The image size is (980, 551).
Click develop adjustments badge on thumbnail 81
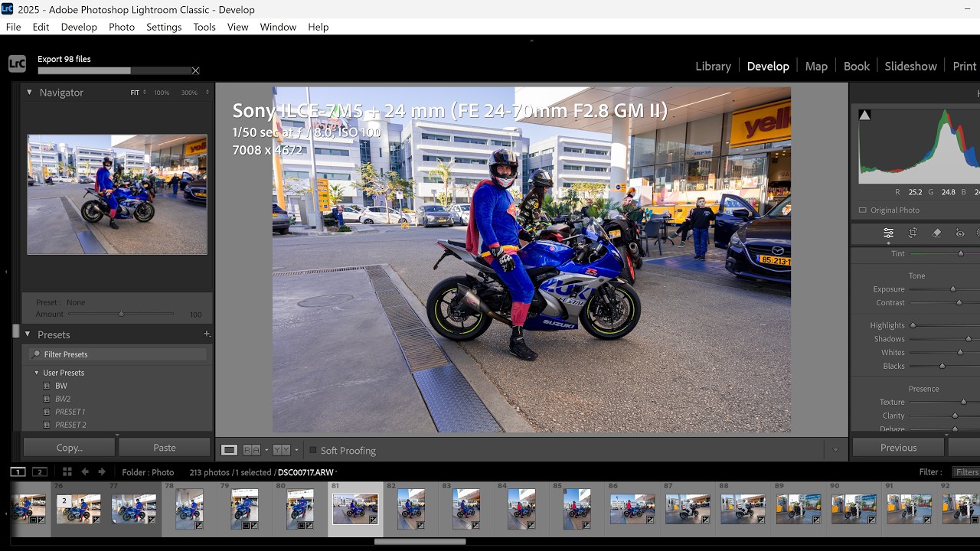(373, 520)
